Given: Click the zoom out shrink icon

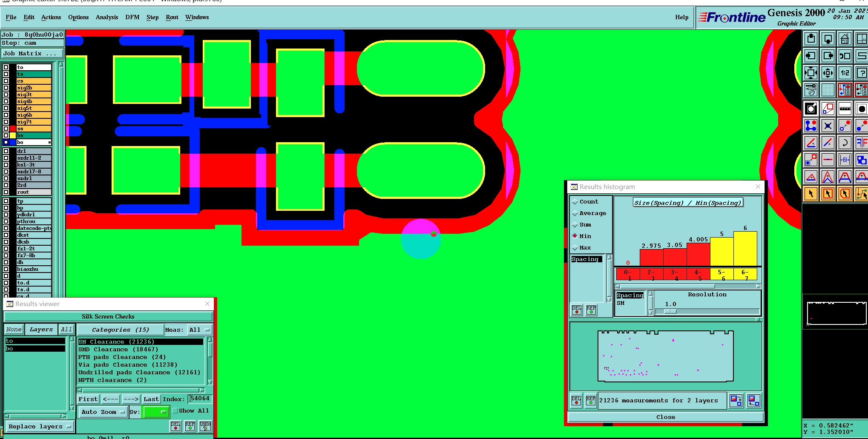Looking at the screenshot, I should [828, 73].
